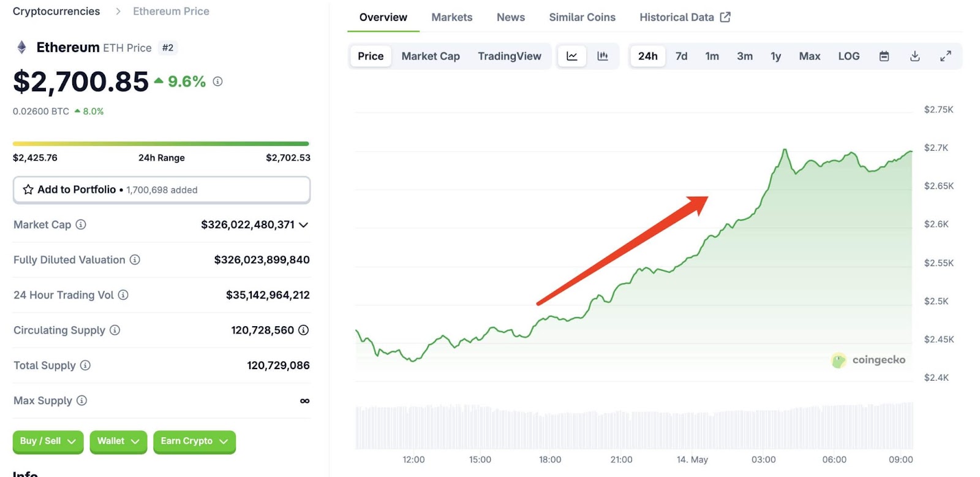Click the volume bars below chart
980x477 pixels.
point(634,426)
